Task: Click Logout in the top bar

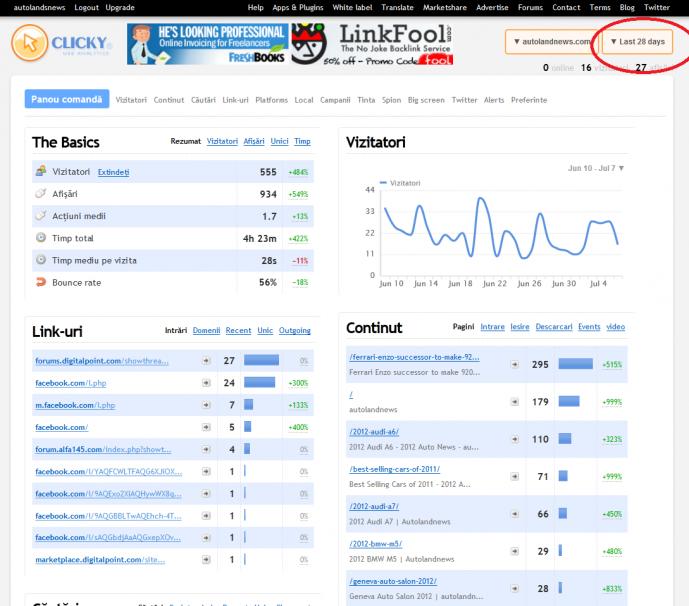Action: (86, 7)
